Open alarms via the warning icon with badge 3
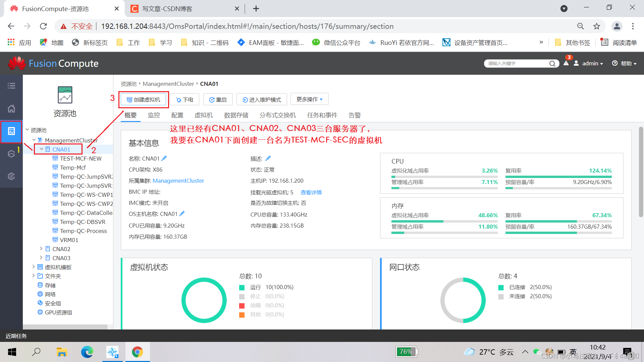The width and height of the screenshot is (644, 362). 566,63
